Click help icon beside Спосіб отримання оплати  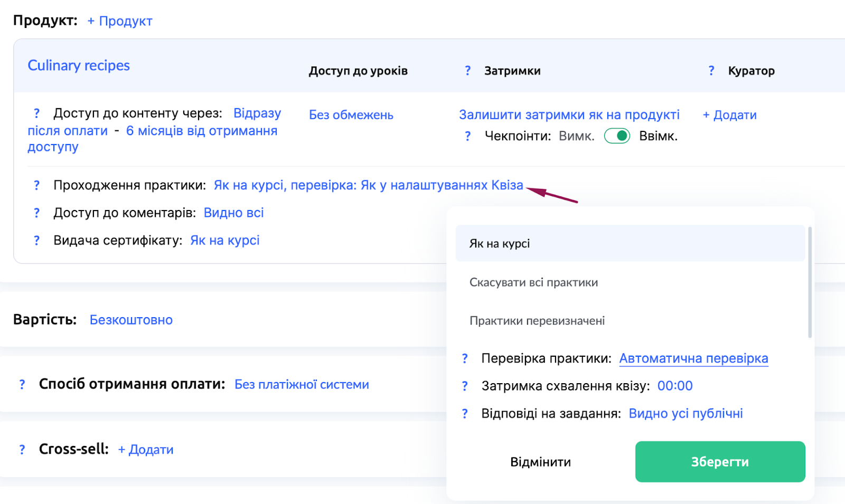(22, 385)
